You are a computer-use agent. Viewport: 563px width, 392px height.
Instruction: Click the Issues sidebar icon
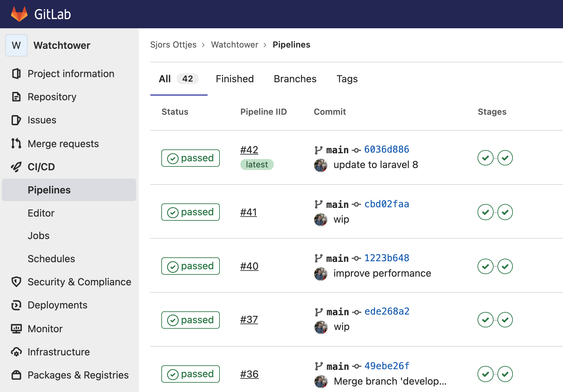click(16, 120)
